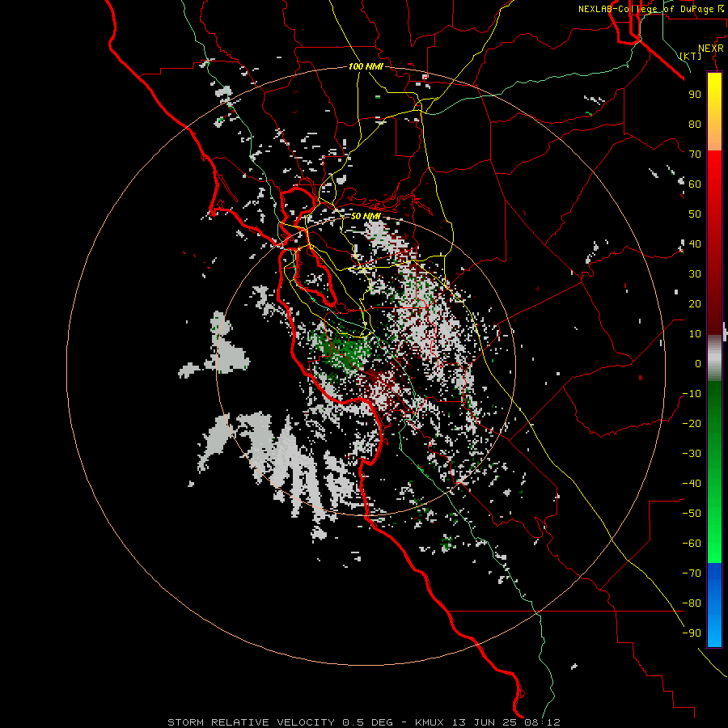Click the -30 value on the velocity scale
The image size is (728, 728).
click(x=692, y=454)
